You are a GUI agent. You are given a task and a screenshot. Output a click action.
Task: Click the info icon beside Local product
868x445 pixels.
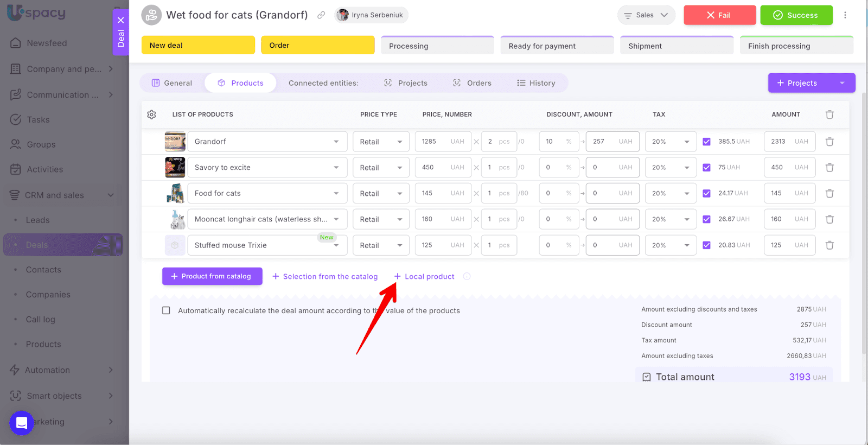467,276
